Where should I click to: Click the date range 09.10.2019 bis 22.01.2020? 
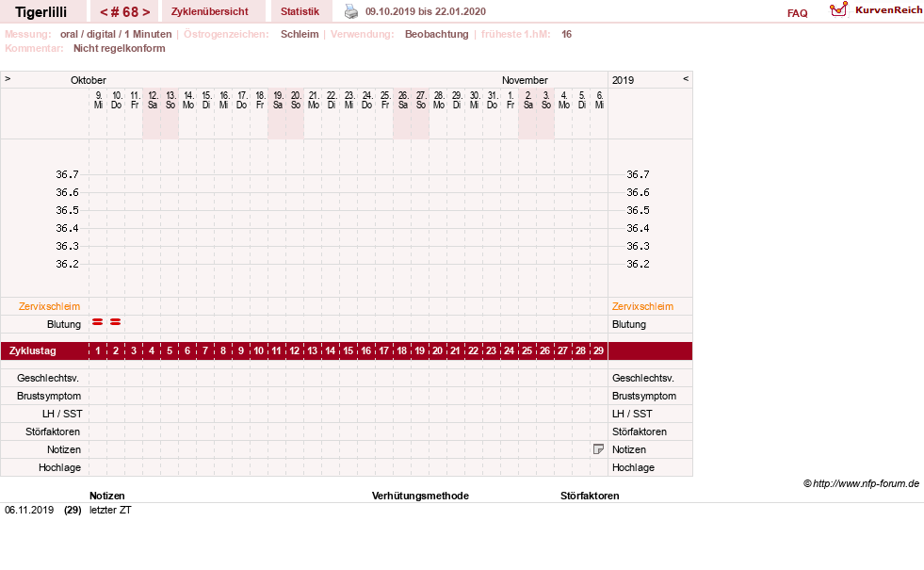click(426, 11)
